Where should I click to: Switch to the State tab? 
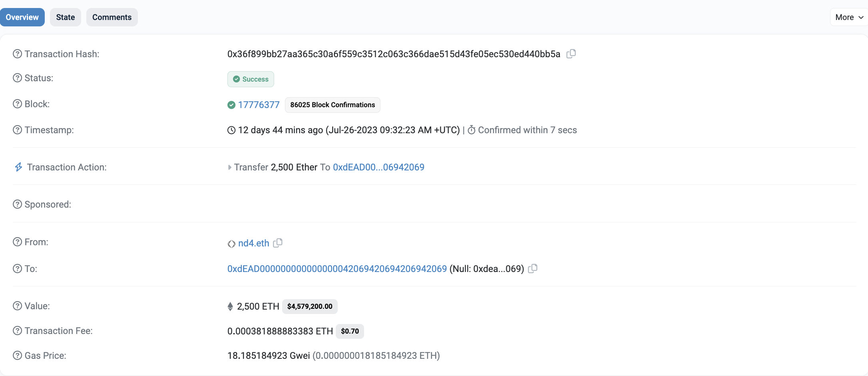pos(66,17)
